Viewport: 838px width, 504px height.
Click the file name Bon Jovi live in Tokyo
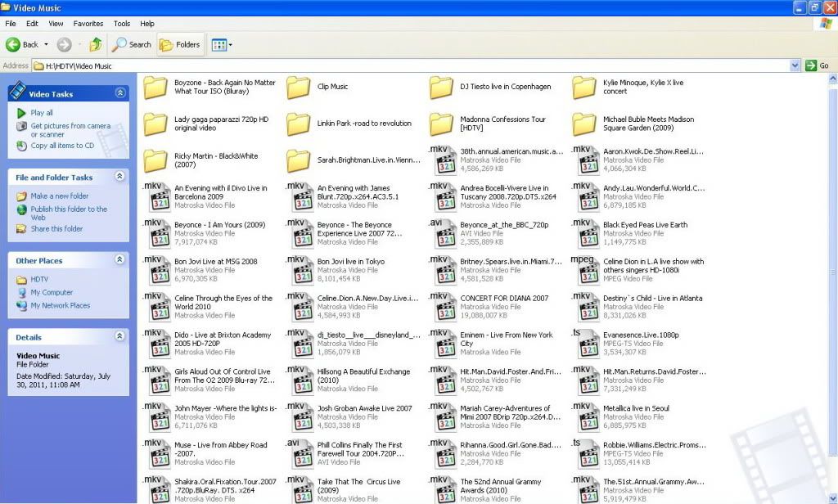pyautogui.click(x=350, y=261)
